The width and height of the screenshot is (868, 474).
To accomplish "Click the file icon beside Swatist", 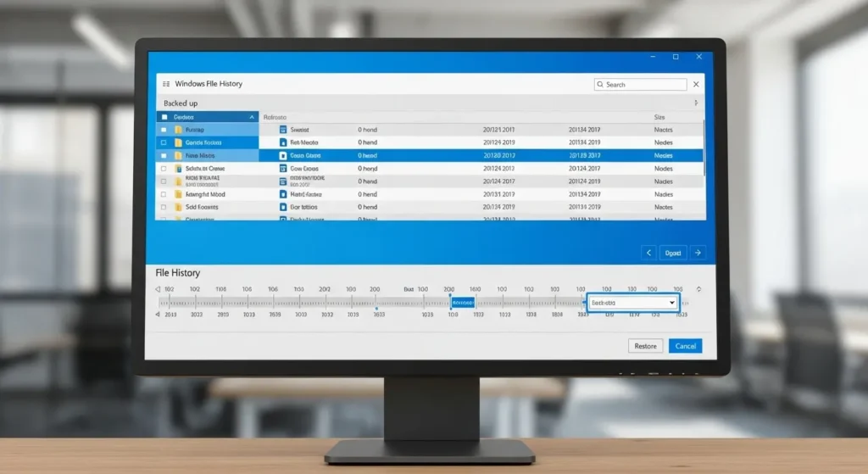I will click(283, 130).
